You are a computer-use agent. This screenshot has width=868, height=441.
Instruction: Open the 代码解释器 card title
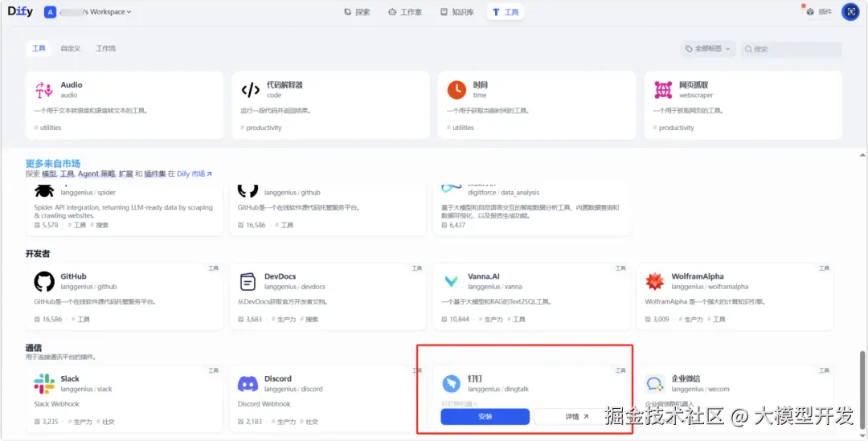[285, 84]
